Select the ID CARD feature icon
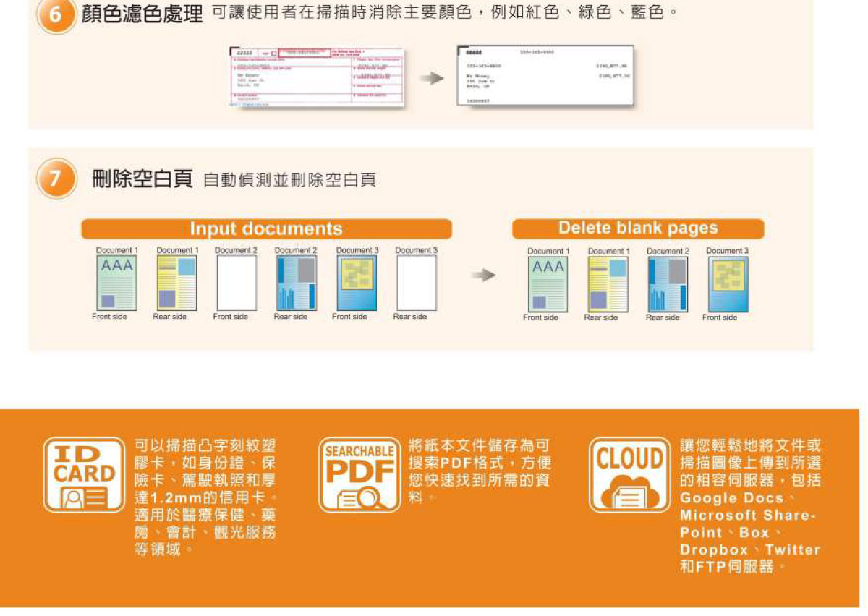 [x=86, y=474]
